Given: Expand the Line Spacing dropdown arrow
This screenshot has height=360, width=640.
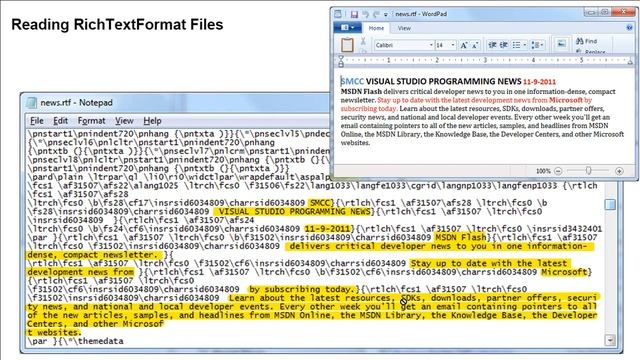Looking at the screenshot, I should click(542, 45).
